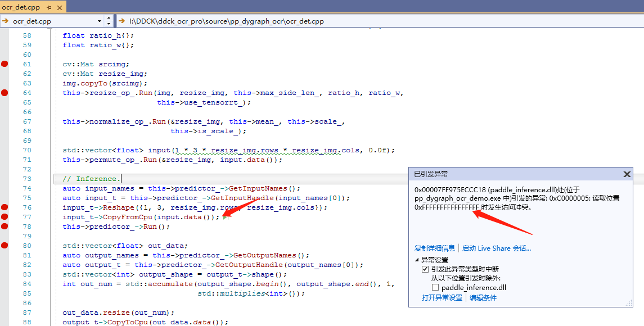Image resolution: width=644 pixels, height=326 pixels.
Task: Click 'img.copyTo(srcimg);' on line 63
Action: tap(105, 83)
